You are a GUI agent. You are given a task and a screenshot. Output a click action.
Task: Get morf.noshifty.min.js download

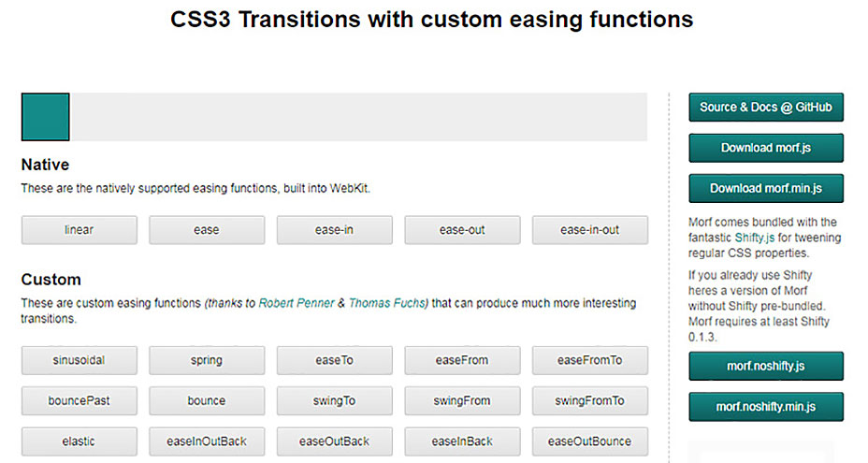tap(765, 407)
